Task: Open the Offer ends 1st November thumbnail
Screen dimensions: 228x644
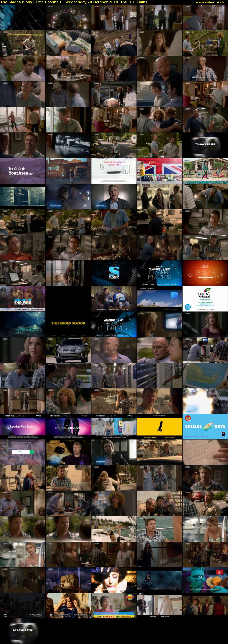Action: coord(68,427)
